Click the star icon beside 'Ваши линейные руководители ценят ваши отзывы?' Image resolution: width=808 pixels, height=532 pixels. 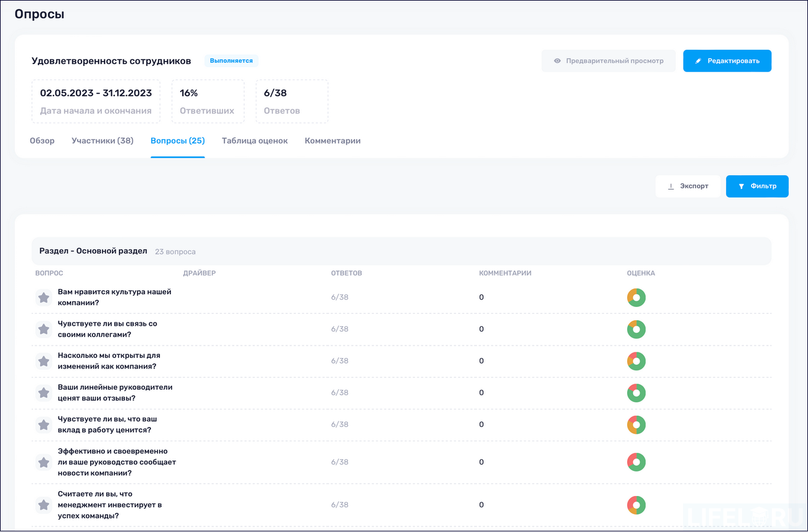[x=43, y=393]
